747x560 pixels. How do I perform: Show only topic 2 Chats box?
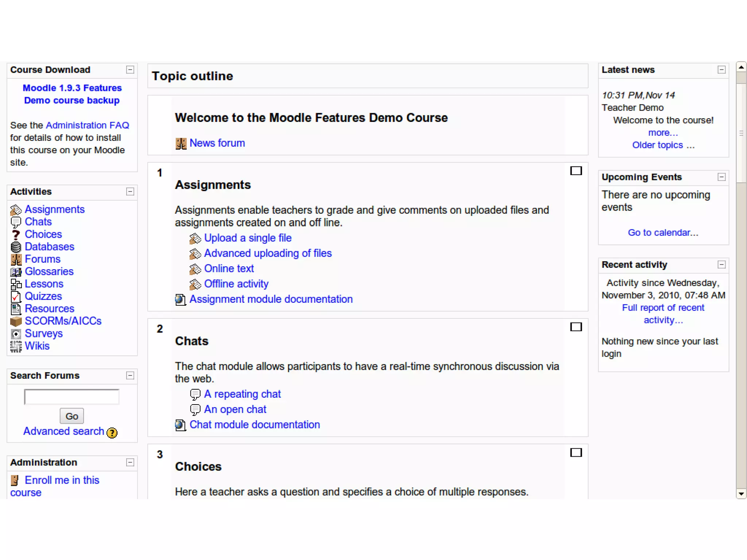576,327
